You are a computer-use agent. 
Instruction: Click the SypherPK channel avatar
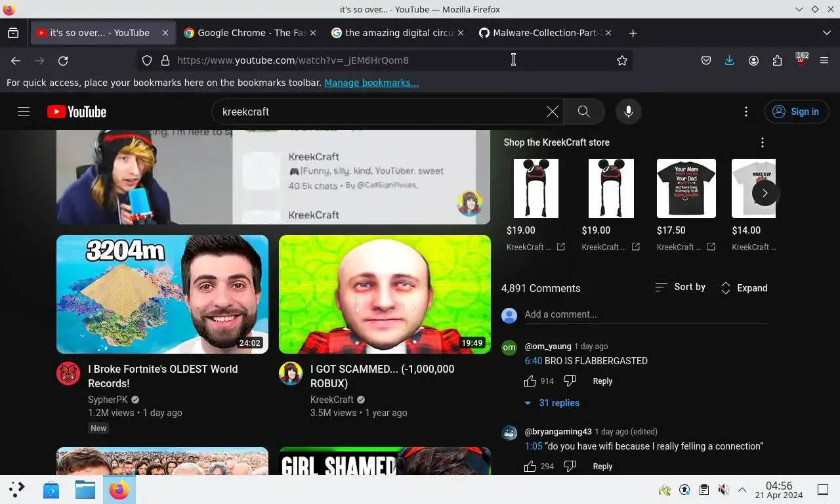[68, 373]
